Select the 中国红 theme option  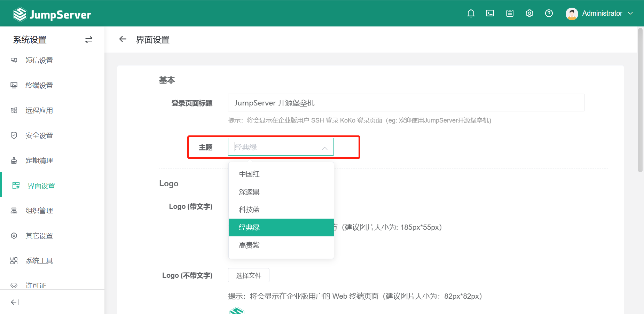point(249,174)
